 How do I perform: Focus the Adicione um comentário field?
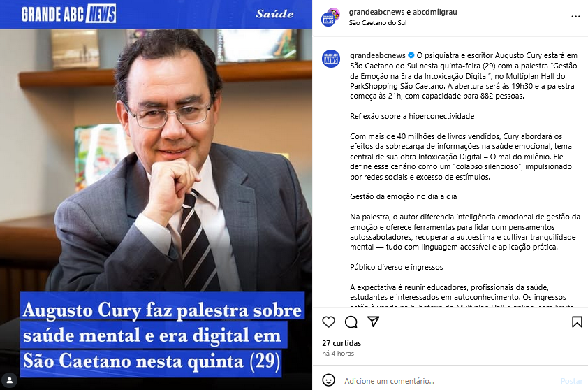(450, 381)
